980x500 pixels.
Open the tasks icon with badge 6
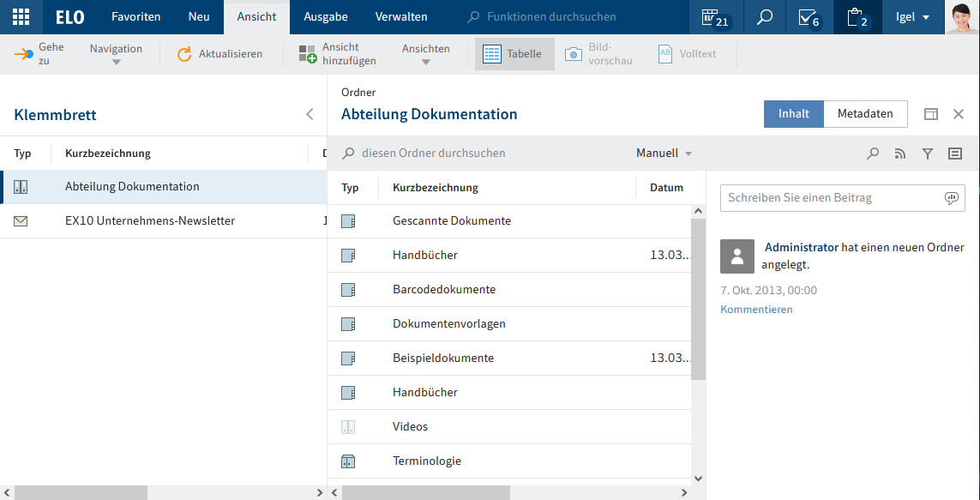pyautogui.click(x=808, y=17)
